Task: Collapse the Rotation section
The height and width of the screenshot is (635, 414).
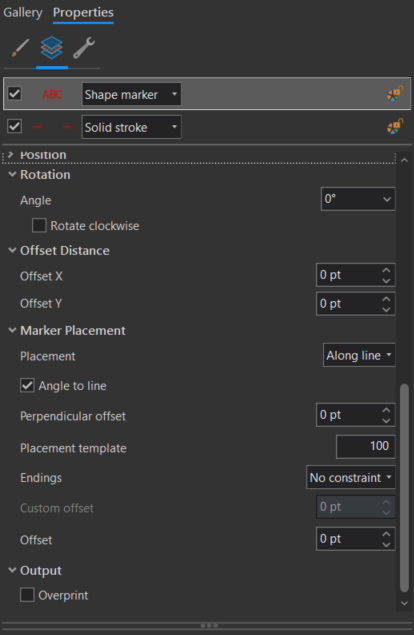Action: pyautogui.click(x=12, y=175)
